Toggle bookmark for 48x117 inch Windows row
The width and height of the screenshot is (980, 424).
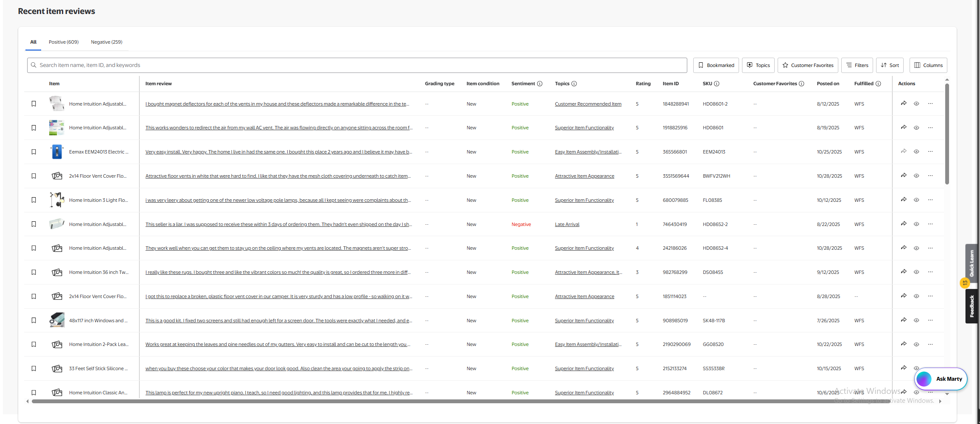(34, 321)
